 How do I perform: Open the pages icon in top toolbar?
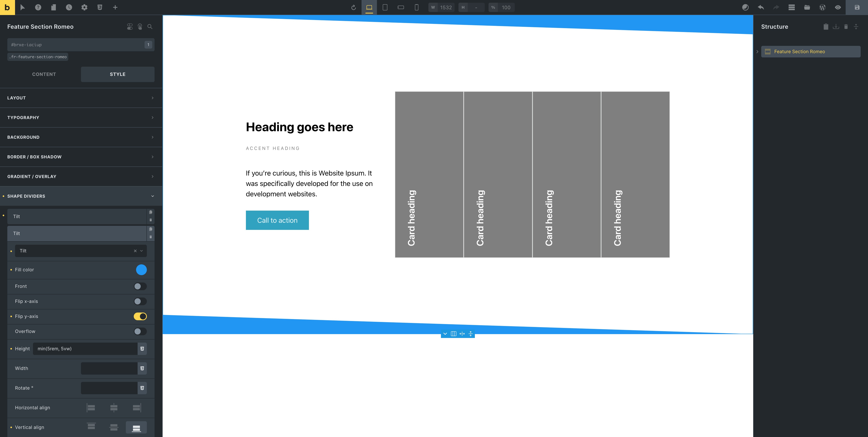54,7
